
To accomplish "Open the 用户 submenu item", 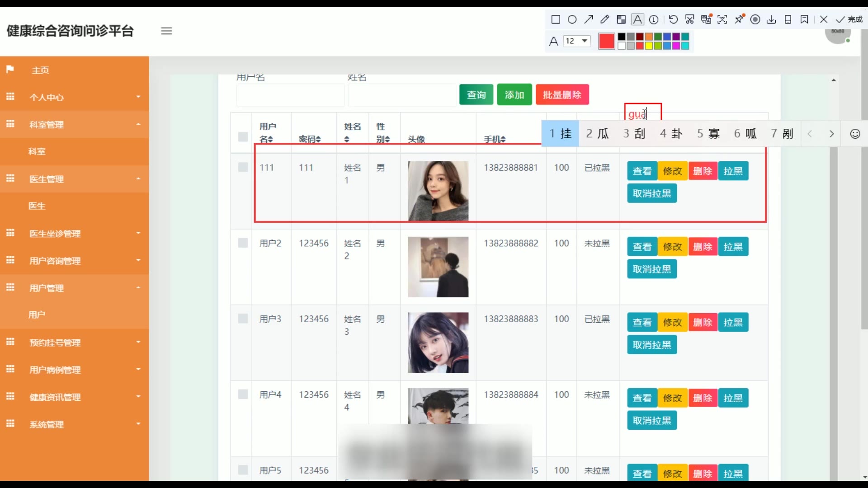I will 75,315.
